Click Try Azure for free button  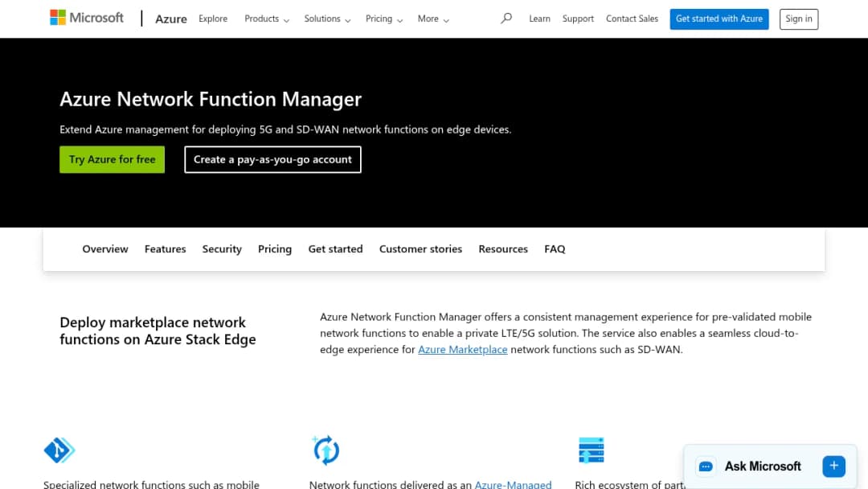[x=112, y=159]
